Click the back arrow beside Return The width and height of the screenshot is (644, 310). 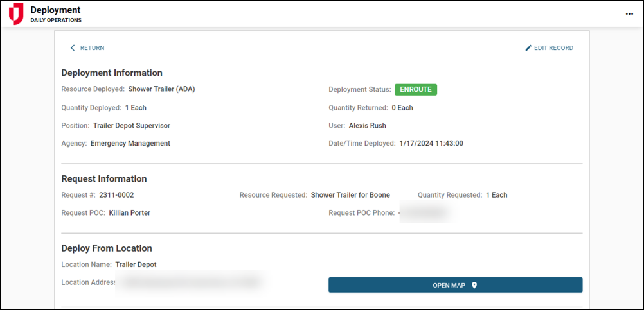[73, 48]
